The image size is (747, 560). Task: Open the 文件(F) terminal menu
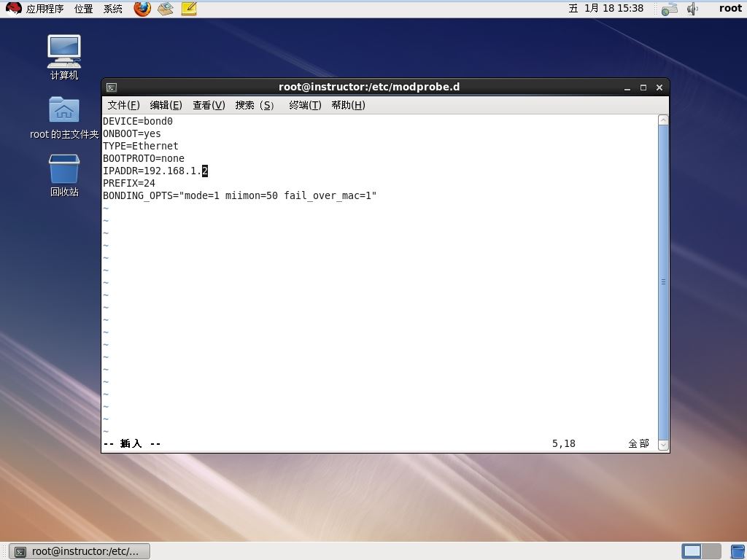pos(123,105)
